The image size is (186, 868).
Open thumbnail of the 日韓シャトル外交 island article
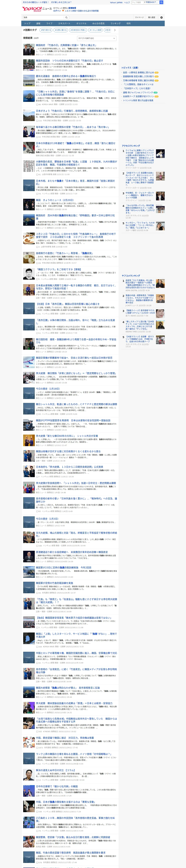point(29,96)
